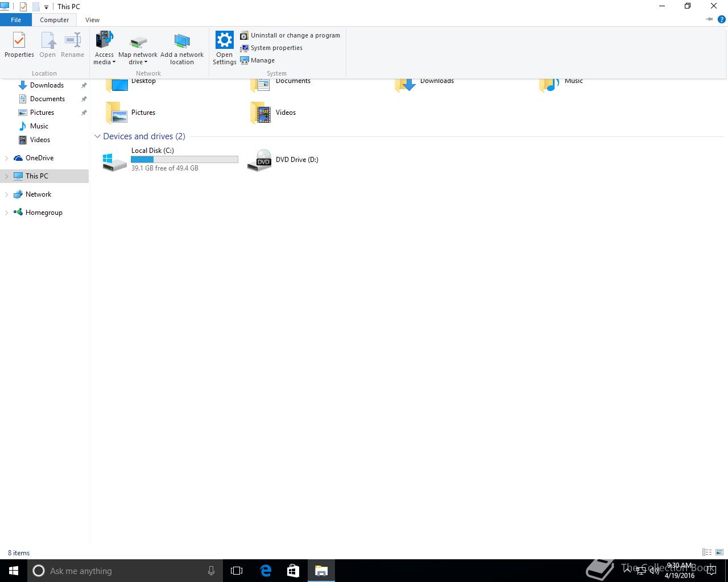Select Documents in the navigation pane
The height and width of the screenshot is (582, 728).
click(47, 99)
